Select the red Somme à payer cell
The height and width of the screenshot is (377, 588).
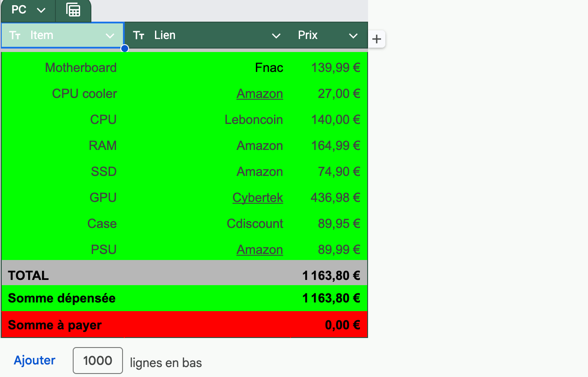55,325
